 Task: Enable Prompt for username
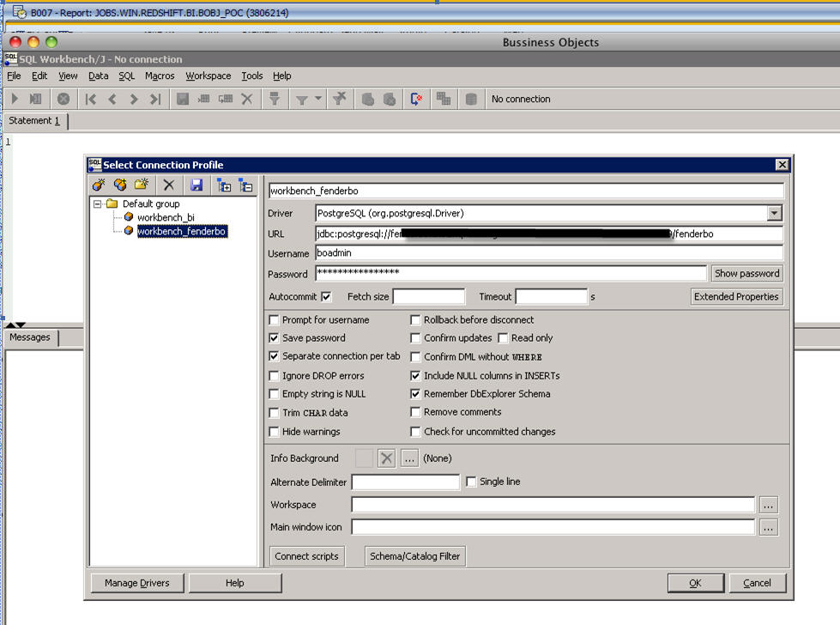coord(274,320)
